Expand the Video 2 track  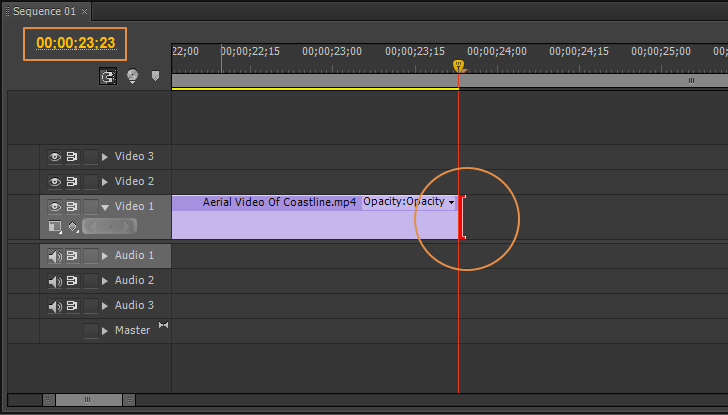[x=105, y=182]
